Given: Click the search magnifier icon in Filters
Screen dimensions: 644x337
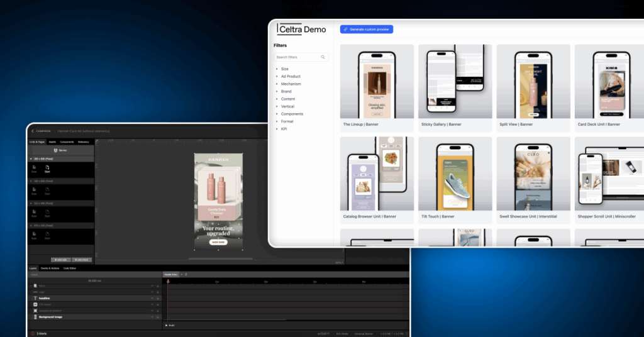Looking at the screenshot, I should click(323, 57).
